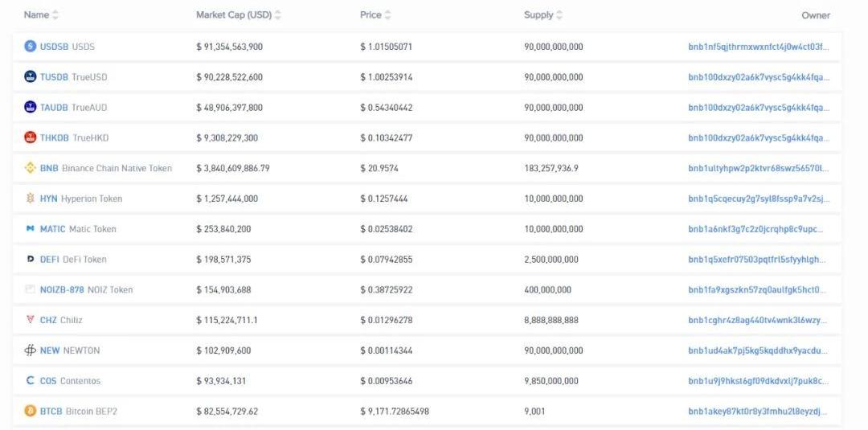The image size is (868, 430).
Task: Click the TUSDB TrueUSD token icon
Action: pyautogui.click(x=31, y=77)
